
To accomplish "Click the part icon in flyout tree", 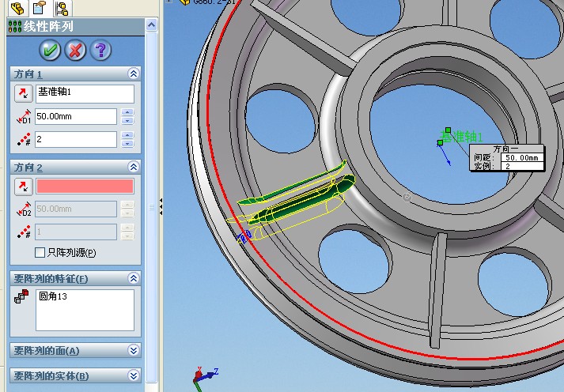I will (185, 2).
